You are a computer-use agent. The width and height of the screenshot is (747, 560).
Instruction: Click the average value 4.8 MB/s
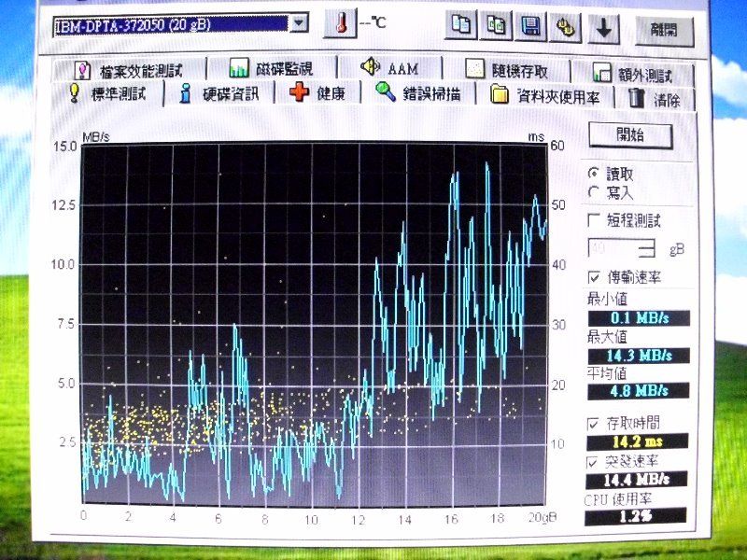click(x=639, y=391)
